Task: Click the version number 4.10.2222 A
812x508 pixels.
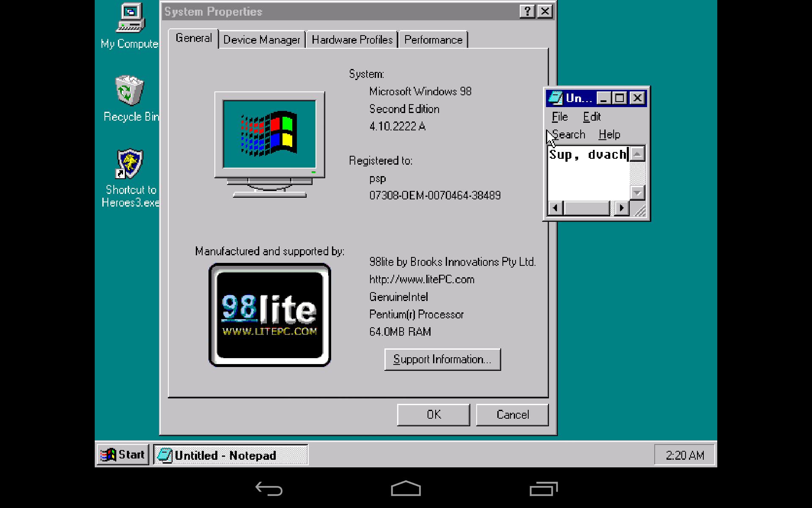Action: pos(397,127)
